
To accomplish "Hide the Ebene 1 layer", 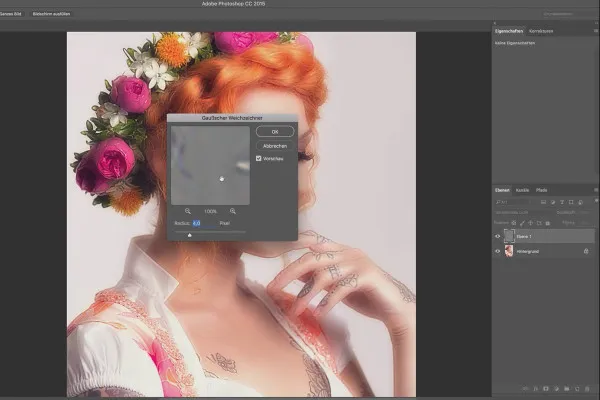I will [x=497, y=236].
